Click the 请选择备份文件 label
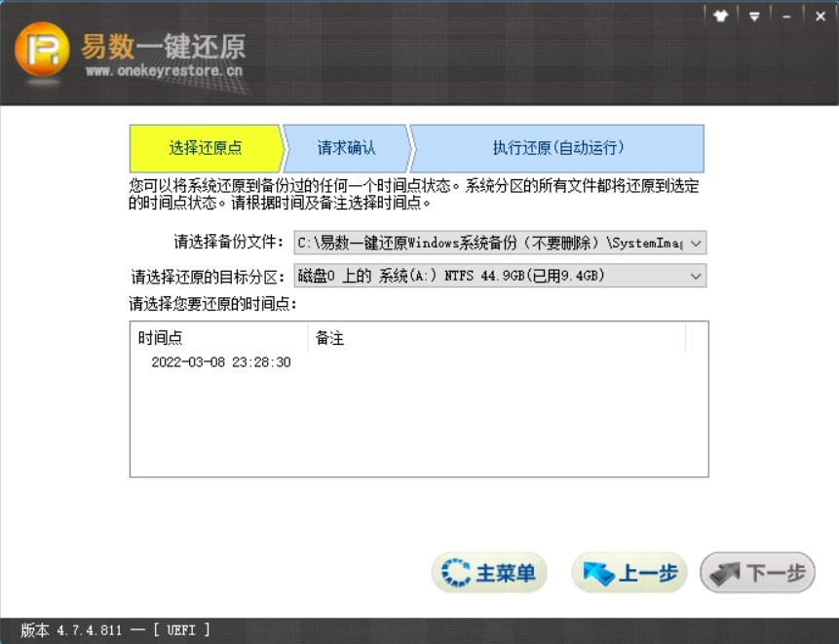The width and height of the screenshot is (839, 644). click(x=228, y=243)
